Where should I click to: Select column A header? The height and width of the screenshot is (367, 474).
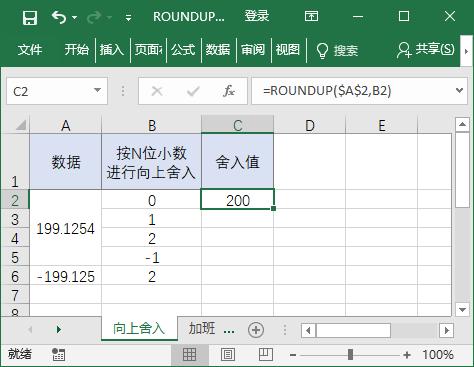(x=66, y=125)
